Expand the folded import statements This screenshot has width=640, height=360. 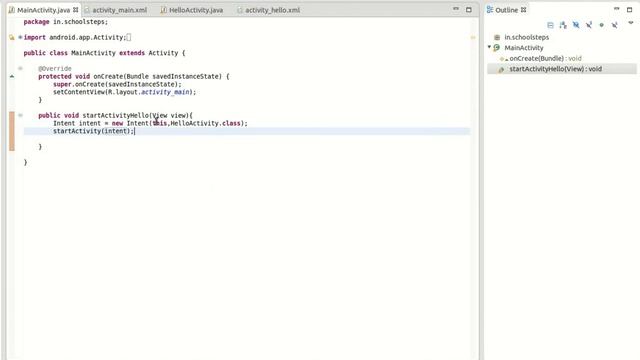click(x=20, y=37)
